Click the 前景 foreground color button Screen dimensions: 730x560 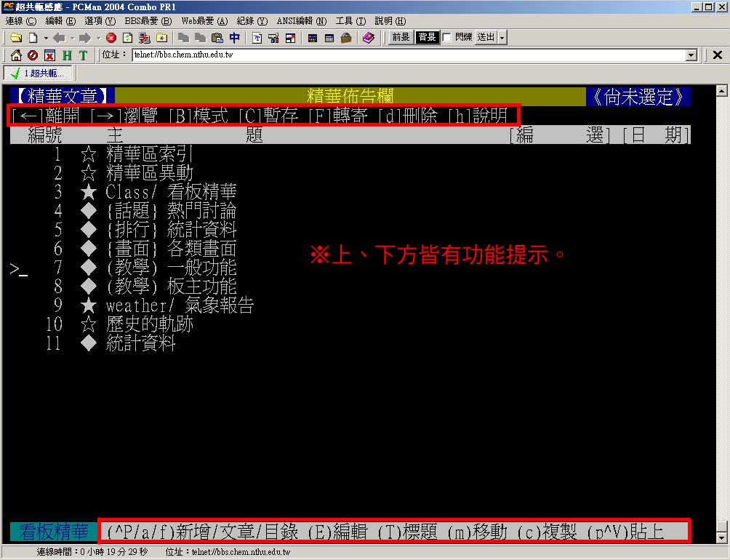point(401,38)
